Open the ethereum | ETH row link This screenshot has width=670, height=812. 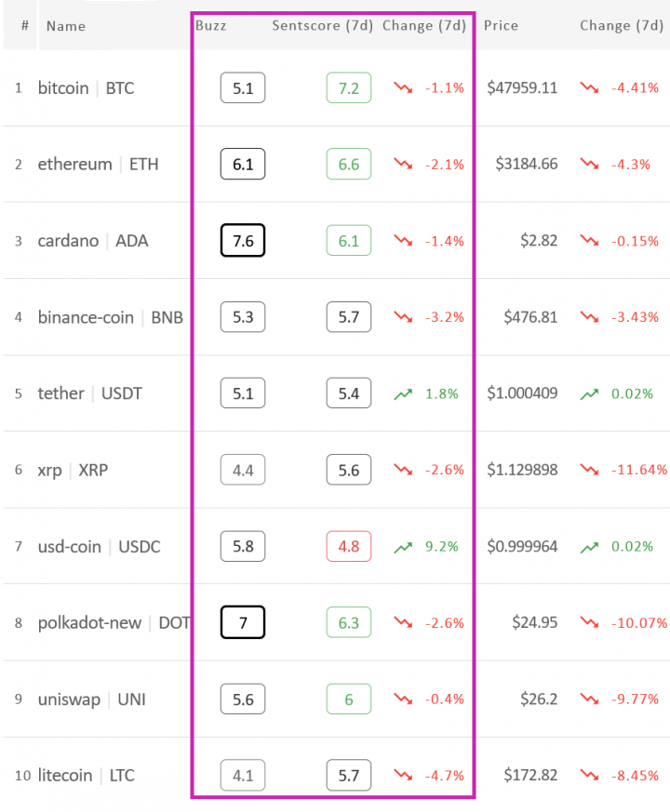[98, 165]
